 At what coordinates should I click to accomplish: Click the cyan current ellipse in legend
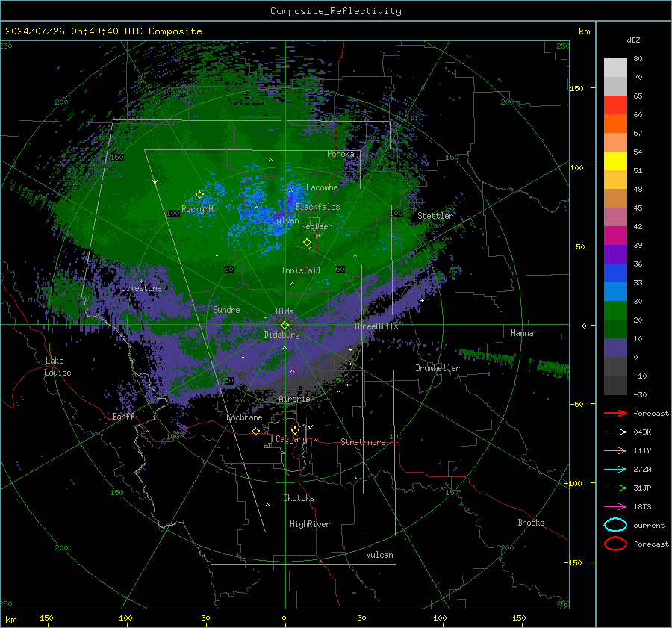pyautogui.click(x=615, y=525)
